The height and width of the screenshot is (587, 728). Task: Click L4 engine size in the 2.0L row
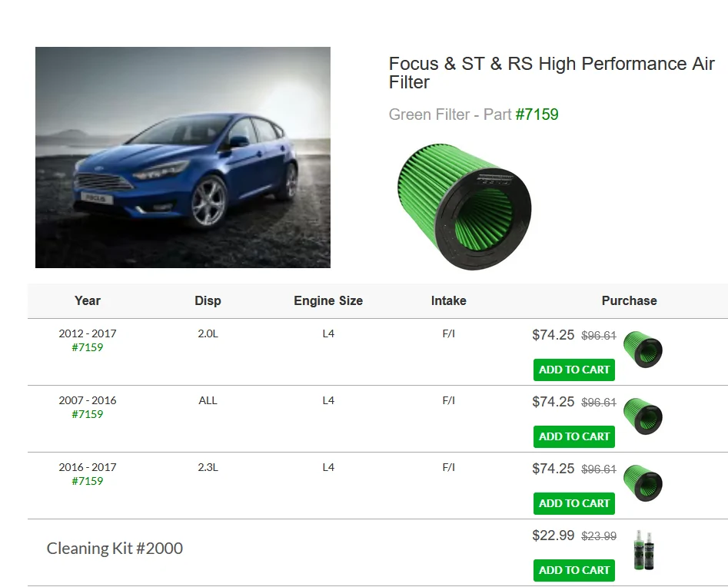(x=328, y=333)
